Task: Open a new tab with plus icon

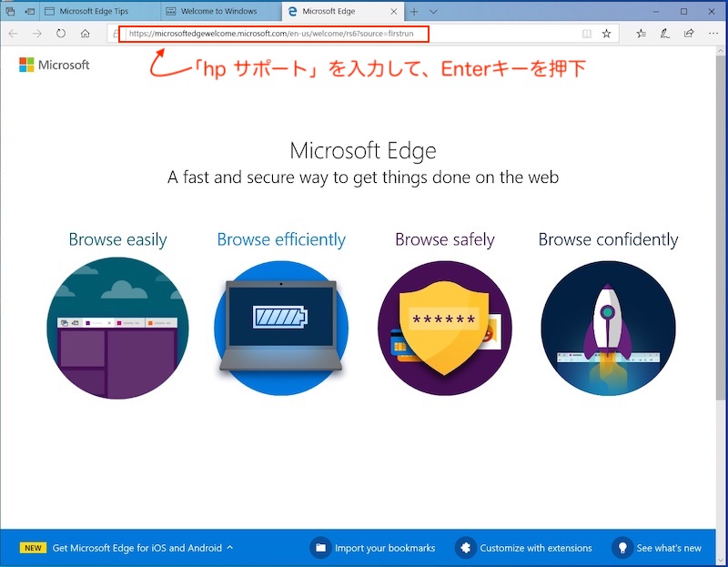Action: (x=414, y=12)
